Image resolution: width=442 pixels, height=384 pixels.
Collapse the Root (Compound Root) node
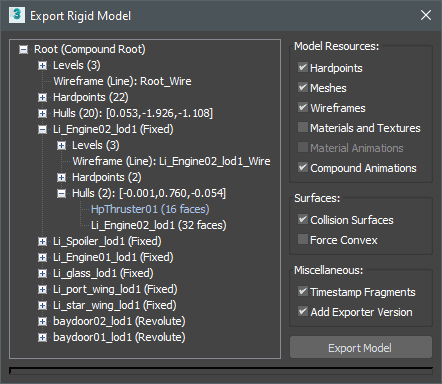[23, 50]
